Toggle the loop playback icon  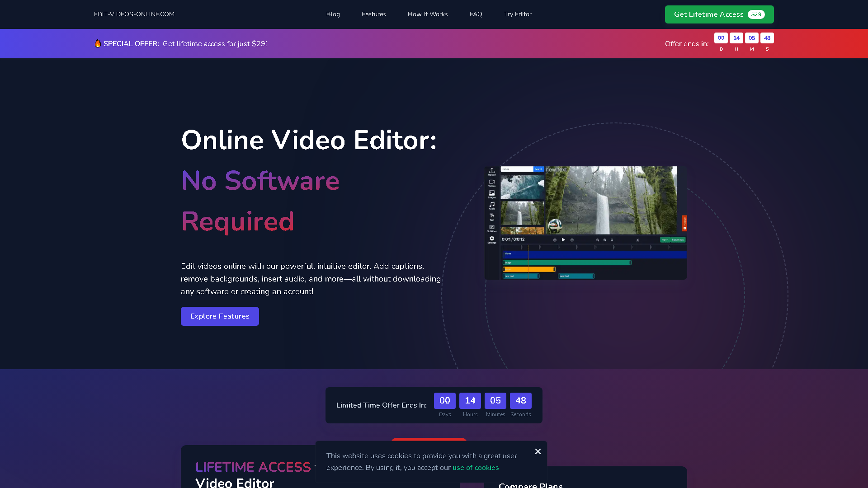(612, 240)
